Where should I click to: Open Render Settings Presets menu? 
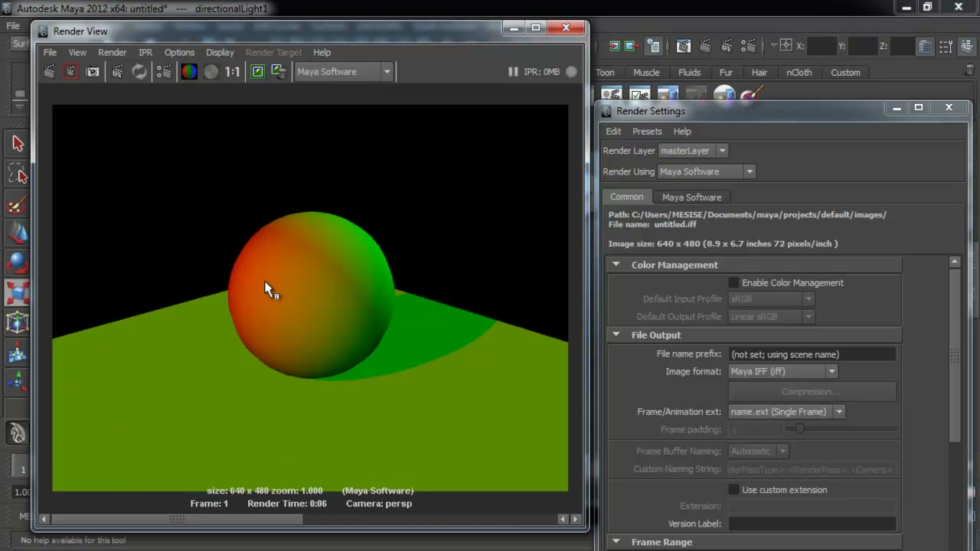647,131
